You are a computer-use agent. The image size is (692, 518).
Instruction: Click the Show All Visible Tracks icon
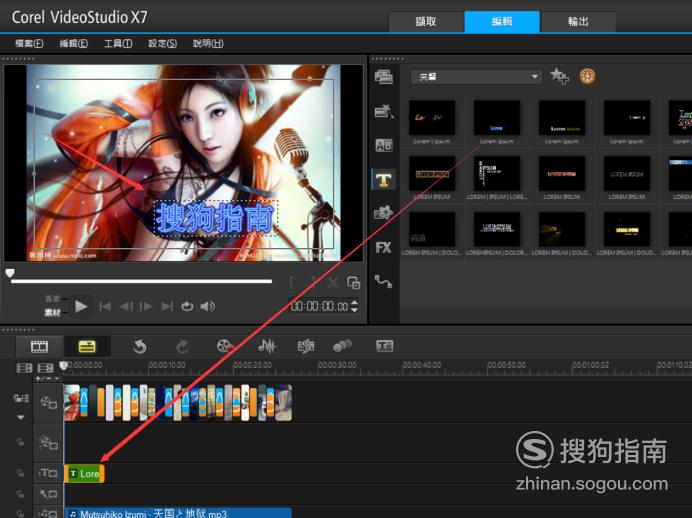[x=24, y=368]
